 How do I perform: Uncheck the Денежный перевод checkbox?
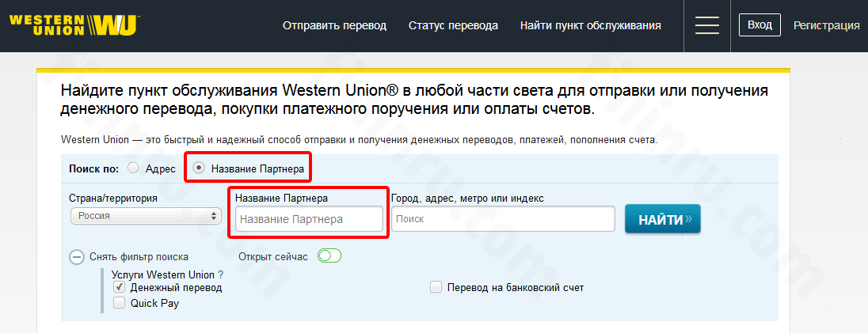[x=119, y=288]
